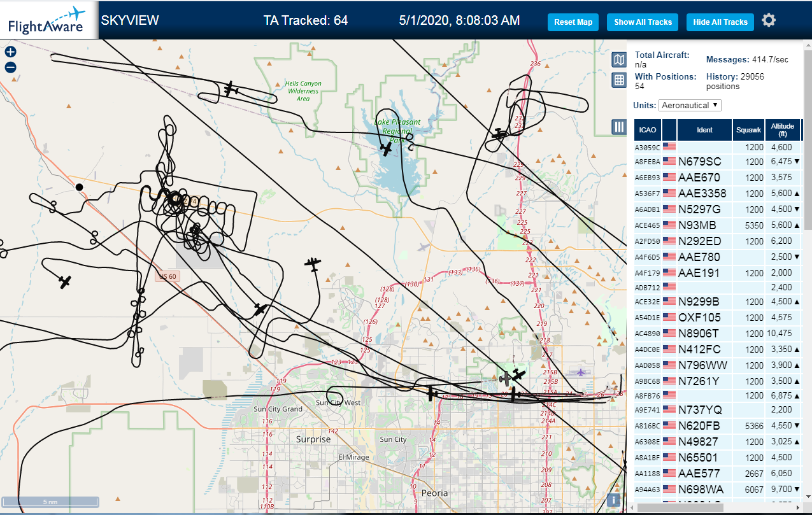
Task: Click Reset Map button
Action: click(573, 22)
